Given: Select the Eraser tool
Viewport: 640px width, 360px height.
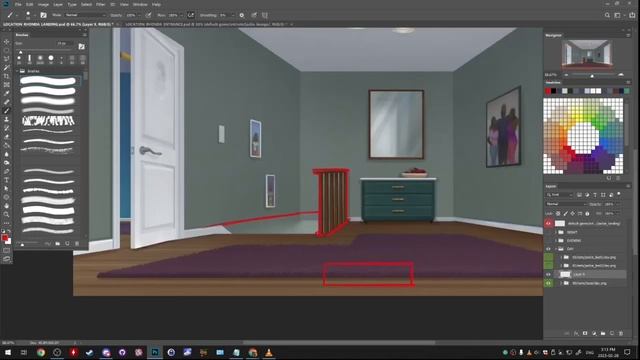Looking at the screenshot, I should [7, 137].
